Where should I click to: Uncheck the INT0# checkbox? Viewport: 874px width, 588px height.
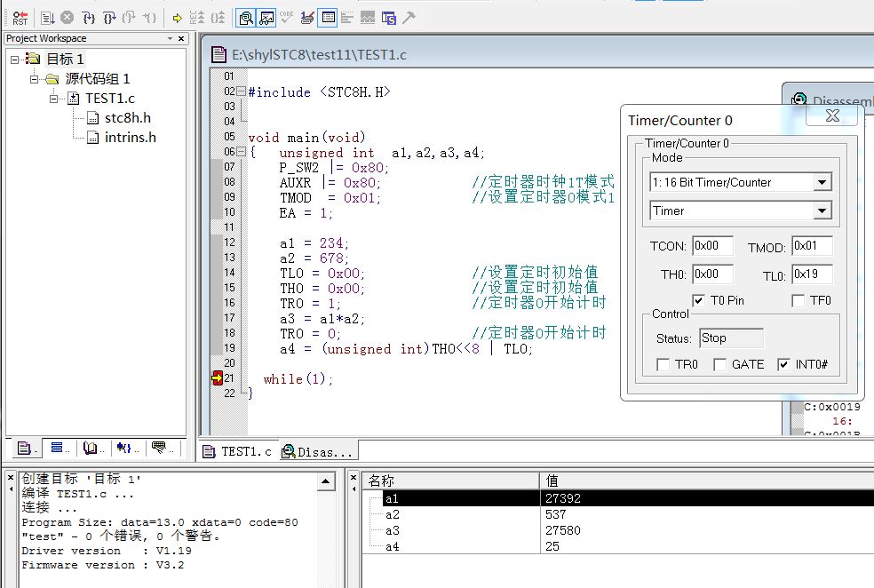[x=783, y=364]
